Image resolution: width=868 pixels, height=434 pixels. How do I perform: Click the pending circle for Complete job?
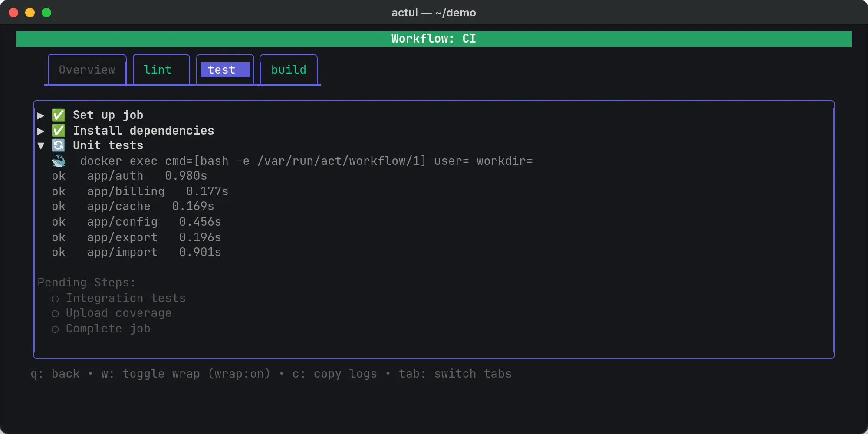pos(55,329)
